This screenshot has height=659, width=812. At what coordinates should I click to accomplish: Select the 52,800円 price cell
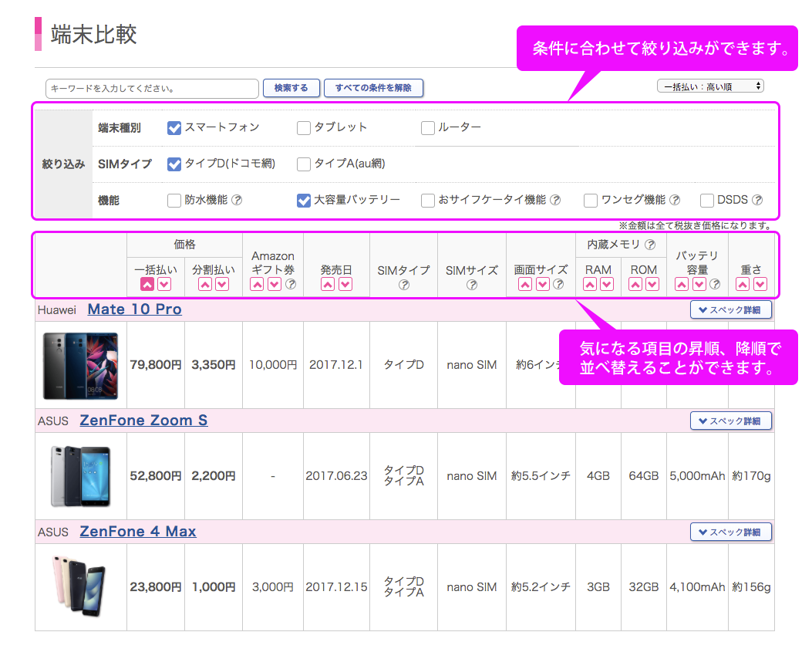(x=155, y=475)
